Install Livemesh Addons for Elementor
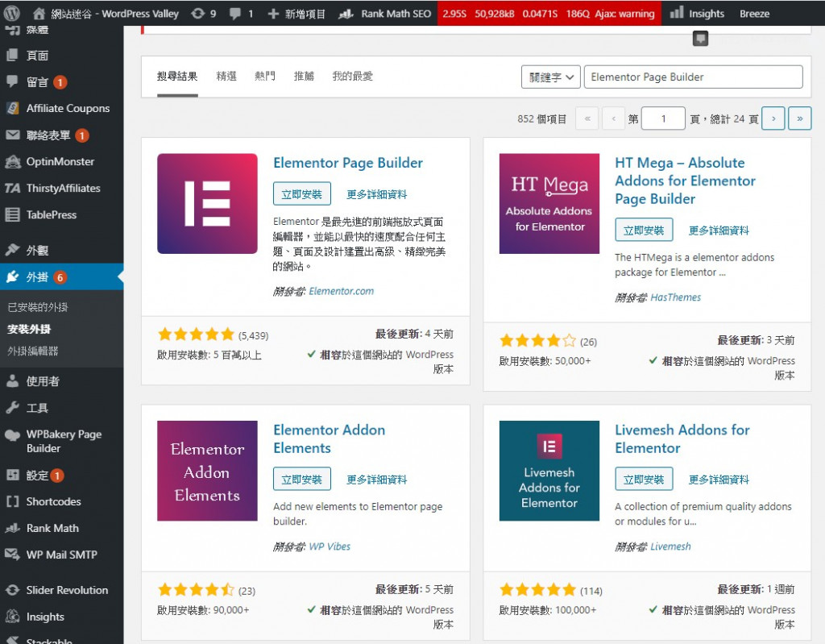825x644 pixels. click(644, 479)
